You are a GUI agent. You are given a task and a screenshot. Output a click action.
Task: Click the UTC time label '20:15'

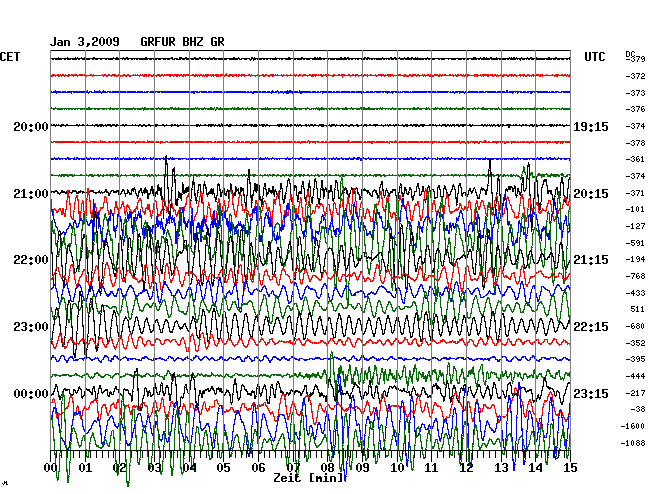pos(591,194)
